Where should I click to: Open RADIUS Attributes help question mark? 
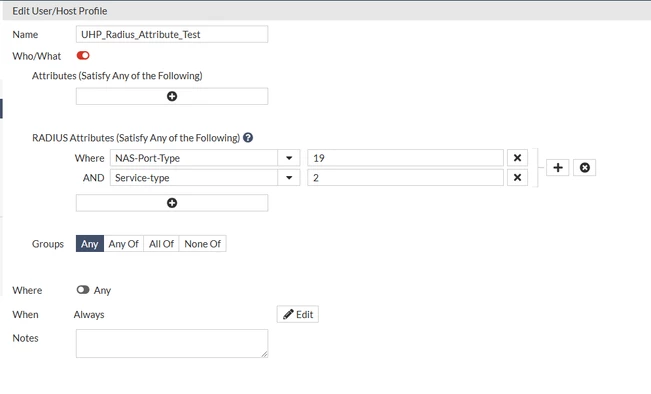[x=248, y=138]
